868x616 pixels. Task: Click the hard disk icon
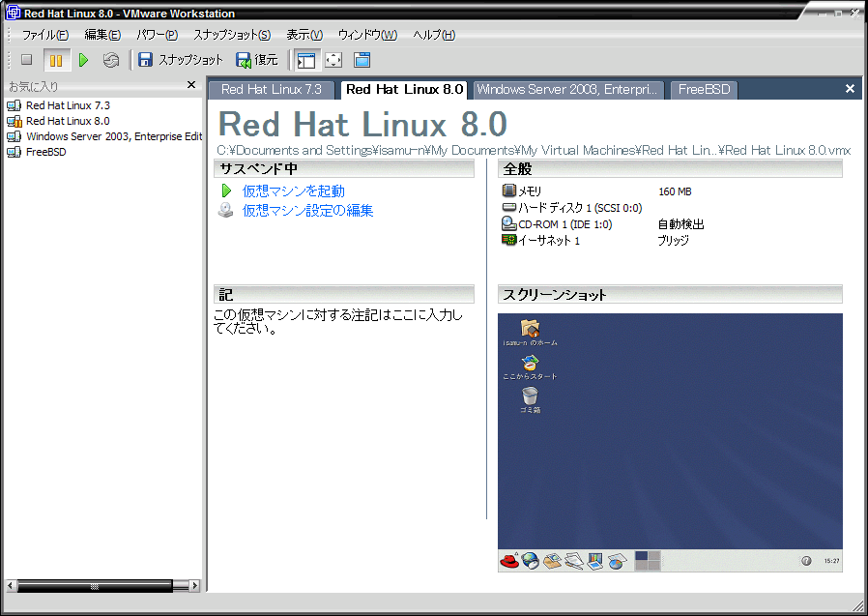(508, 207)
